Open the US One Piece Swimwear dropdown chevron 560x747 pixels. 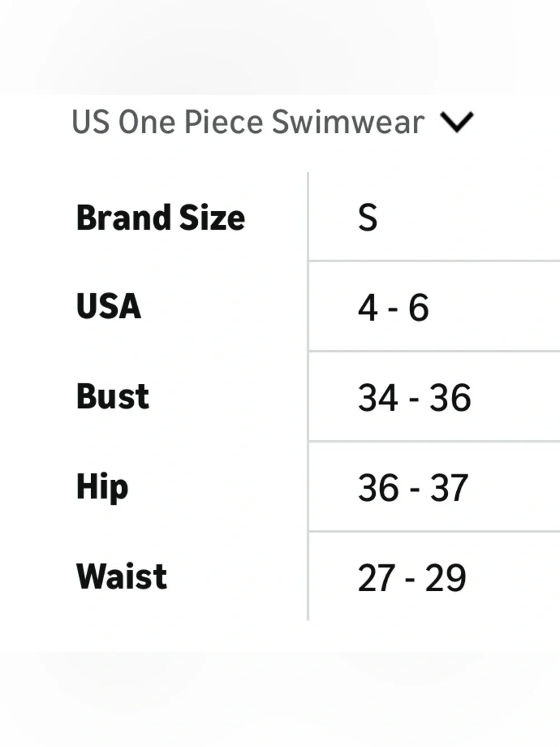pyautogui.click(x=457, y=122)
